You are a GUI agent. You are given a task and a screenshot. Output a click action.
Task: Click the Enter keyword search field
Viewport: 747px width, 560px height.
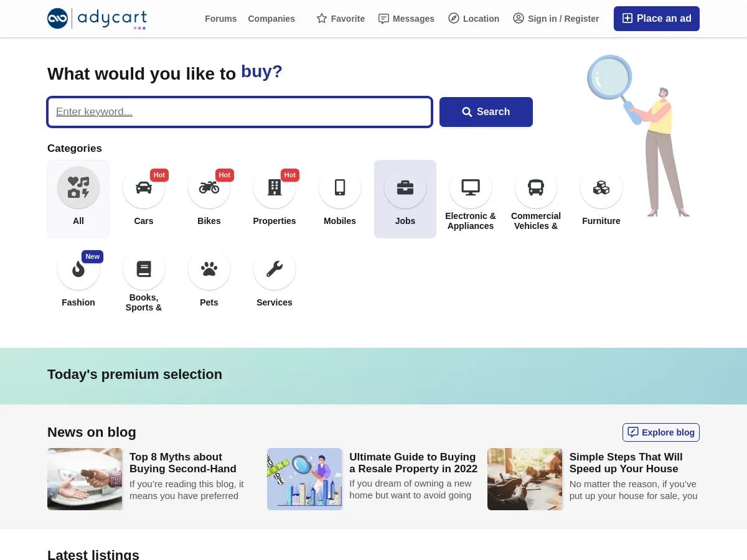coord(240,112)
